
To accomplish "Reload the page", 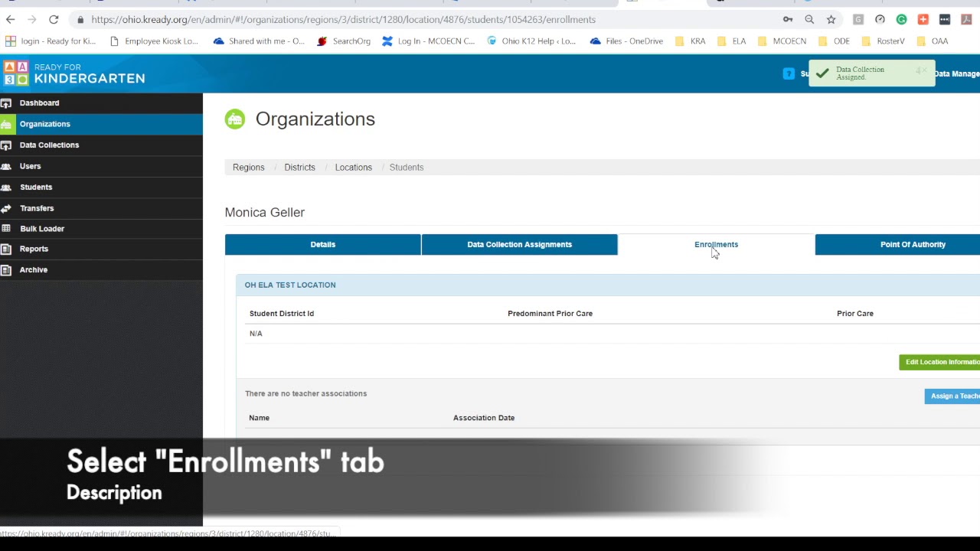I will tap(54, 19).
